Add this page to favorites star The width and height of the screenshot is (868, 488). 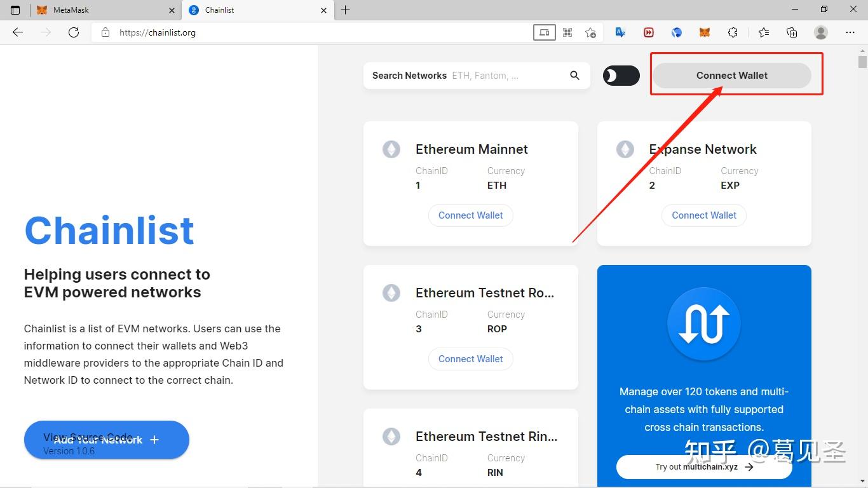pos(591,32)
